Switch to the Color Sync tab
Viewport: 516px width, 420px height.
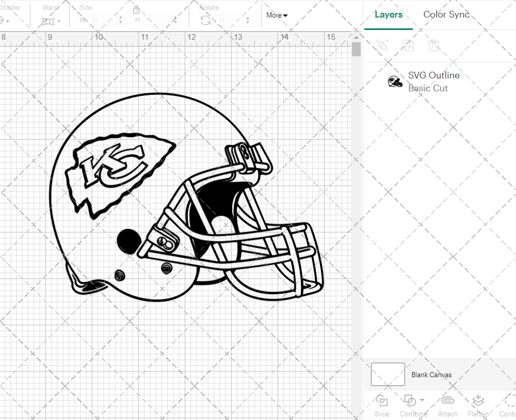pyautogui.click(x=446, y=14)
